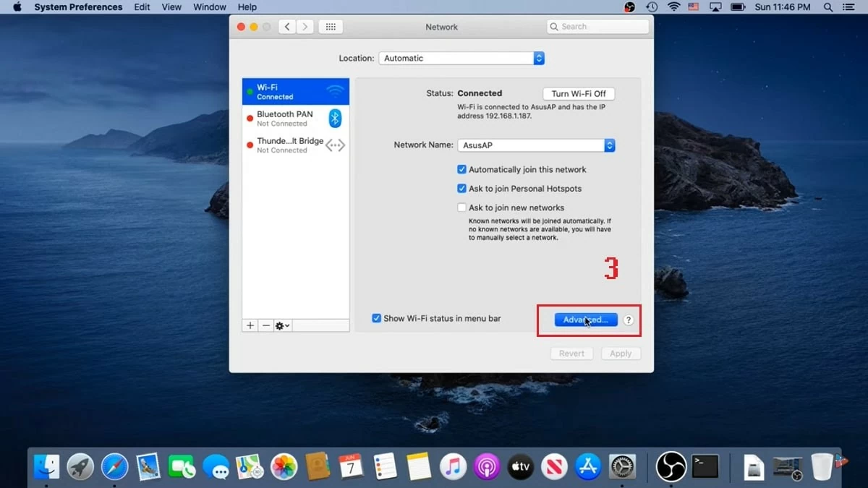868x488 pixels.
Task: Open the Help menu
Action: (x=247, y=7)
